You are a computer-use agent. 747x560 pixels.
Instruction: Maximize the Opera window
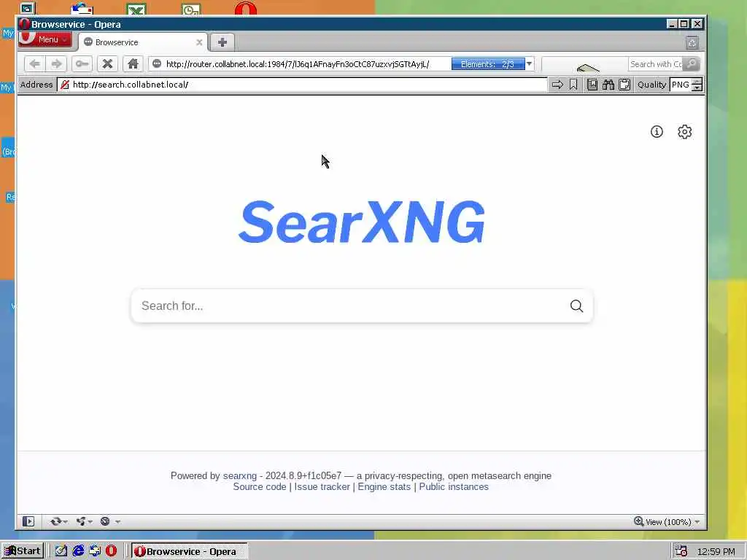pos(684,24)
